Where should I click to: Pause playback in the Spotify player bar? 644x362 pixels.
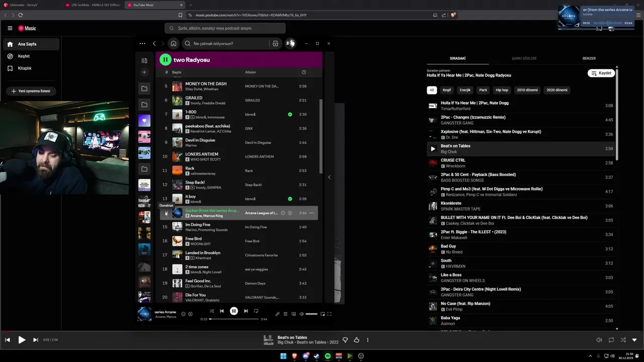[x=234, y=311]
